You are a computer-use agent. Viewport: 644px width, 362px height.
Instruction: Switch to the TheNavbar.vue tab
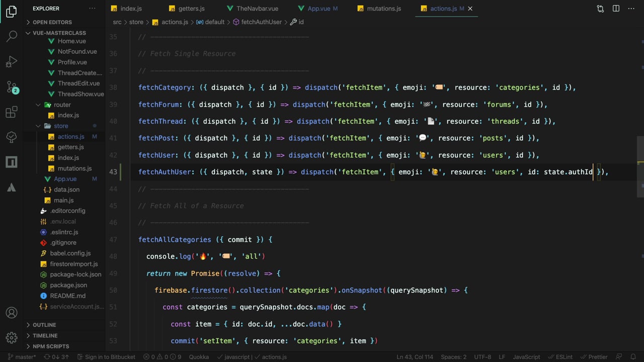coord(257,9)
